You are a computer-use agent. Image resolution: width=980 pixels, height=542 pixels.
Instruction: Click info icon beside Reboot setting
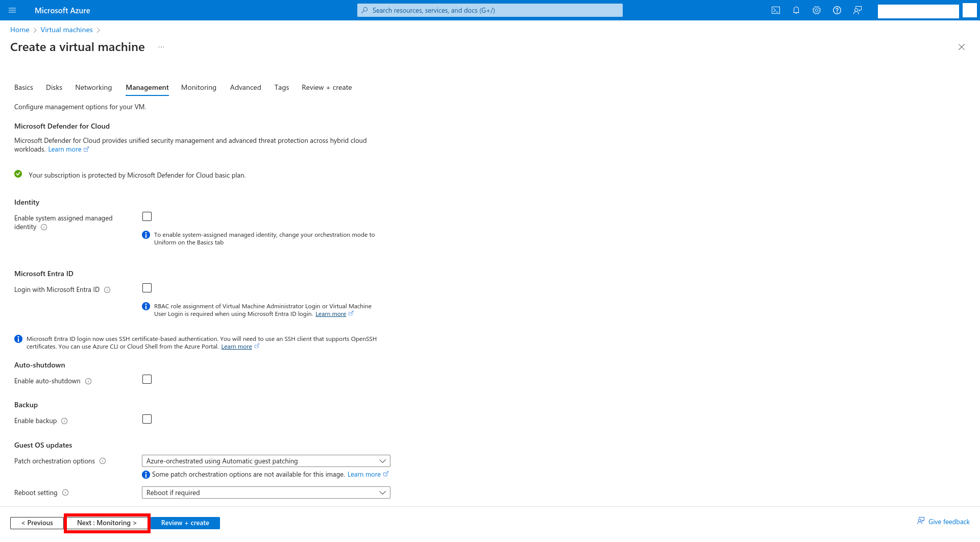click(65, 492)
